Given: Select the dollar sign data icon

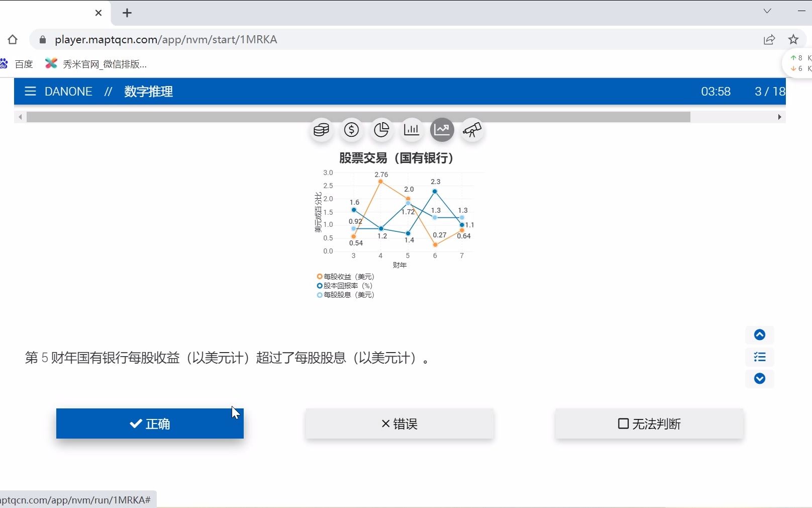Looking at the screenshot, I should 351,130.
